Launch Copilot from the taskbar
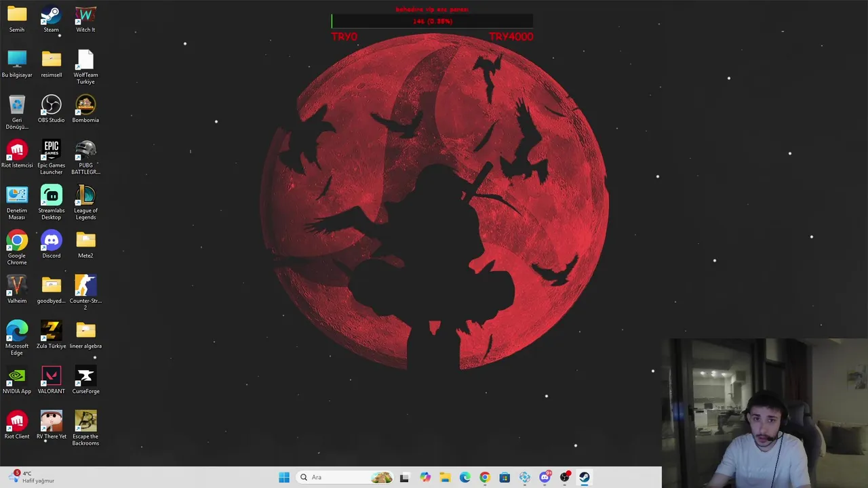868x488 pixels. 425,477
